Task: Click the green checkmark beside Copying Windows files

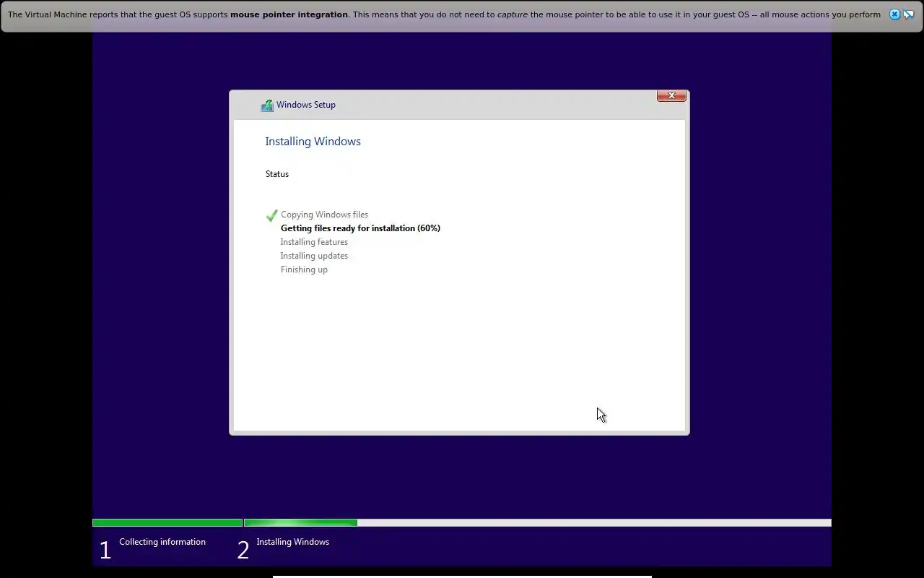Action: click(x=271, y=215)
